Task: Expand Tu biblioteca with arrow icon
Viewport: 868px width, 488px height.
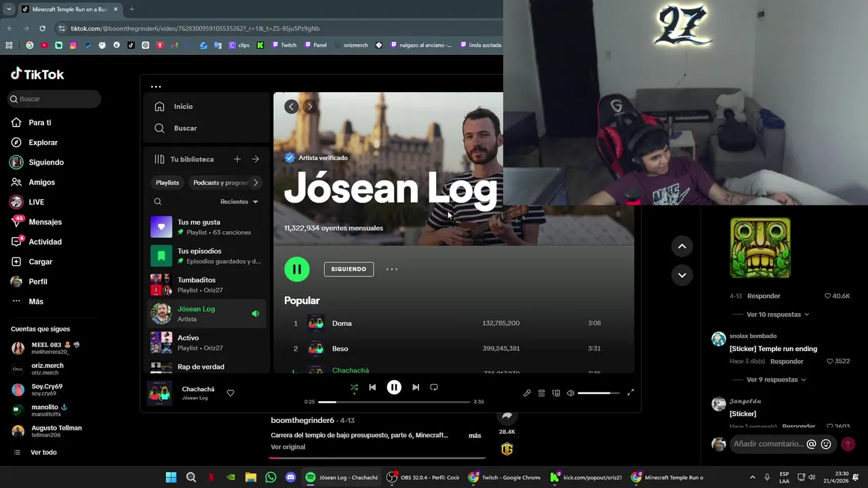Action: click(256, 159)
